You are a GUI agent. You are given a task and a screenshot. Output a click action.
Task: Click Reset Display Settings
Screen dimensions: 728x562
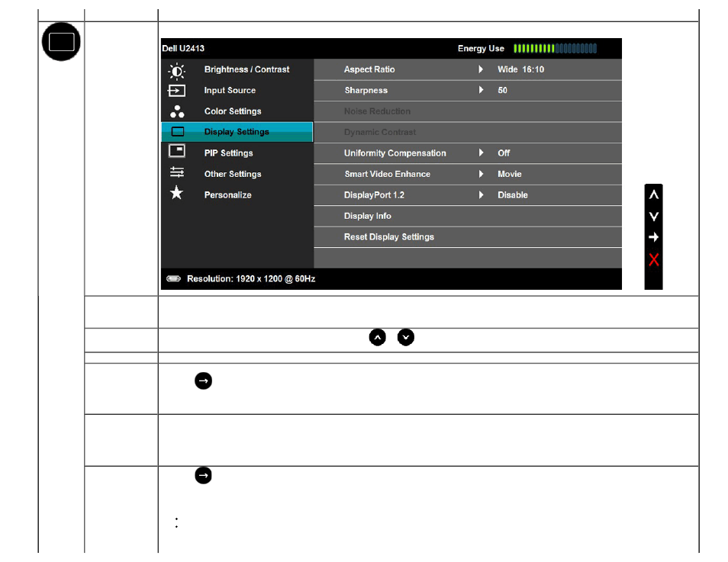coord(388,237)
